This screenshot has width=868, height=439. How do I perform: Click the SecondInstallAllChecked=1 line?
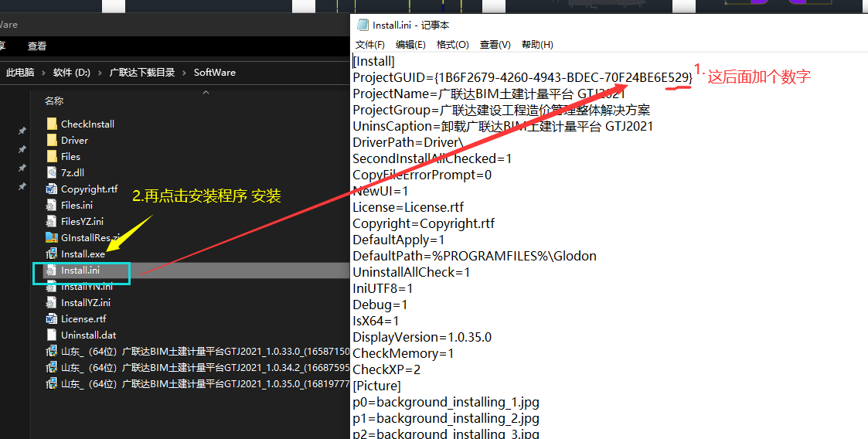(x=432, y=158)
